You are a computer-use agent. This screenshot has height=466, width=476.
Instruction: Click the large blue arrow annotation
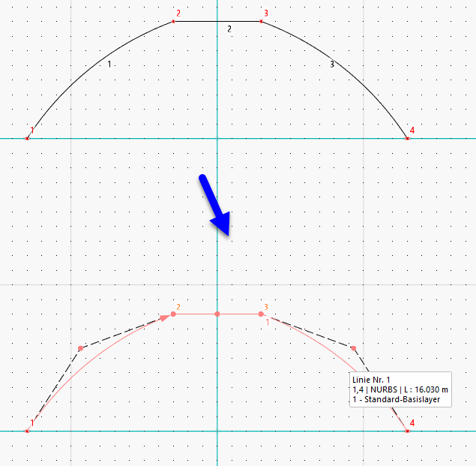click(215, 206)
